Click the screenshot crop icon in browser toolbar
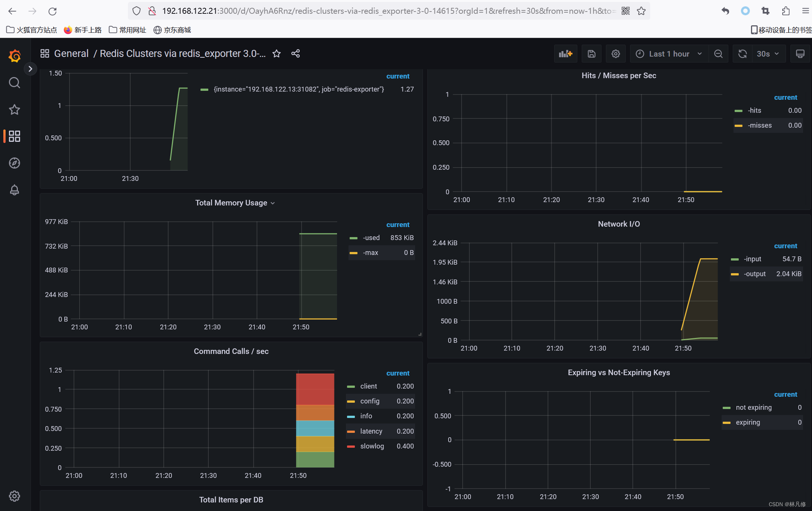The image size is (812, 511). coord(765,11)
